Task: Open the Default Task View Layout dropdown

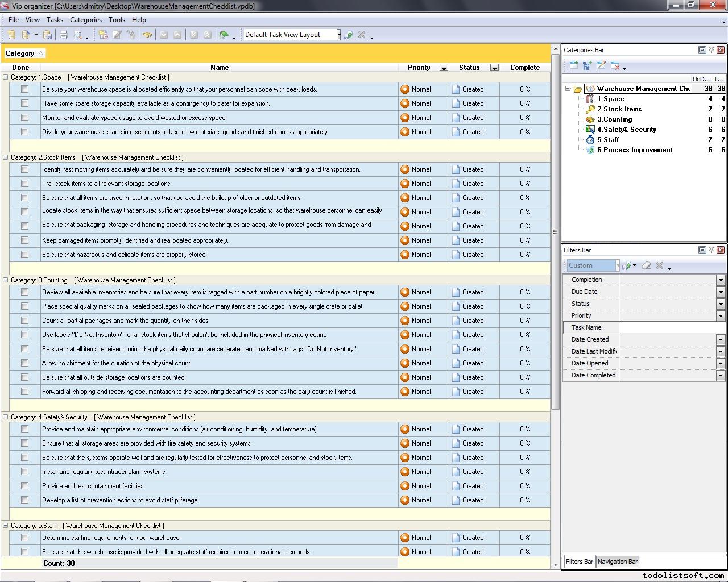Action: coord(338,35)
